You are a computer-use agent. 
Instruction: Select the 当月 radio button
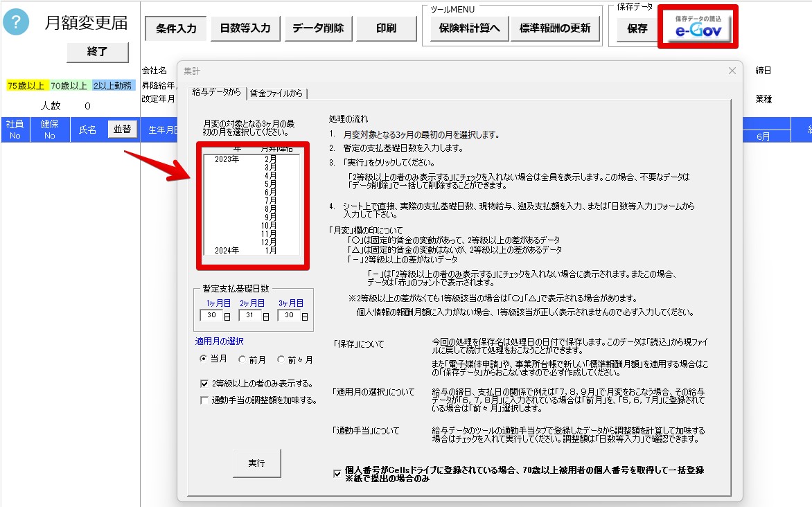point(203,358)
